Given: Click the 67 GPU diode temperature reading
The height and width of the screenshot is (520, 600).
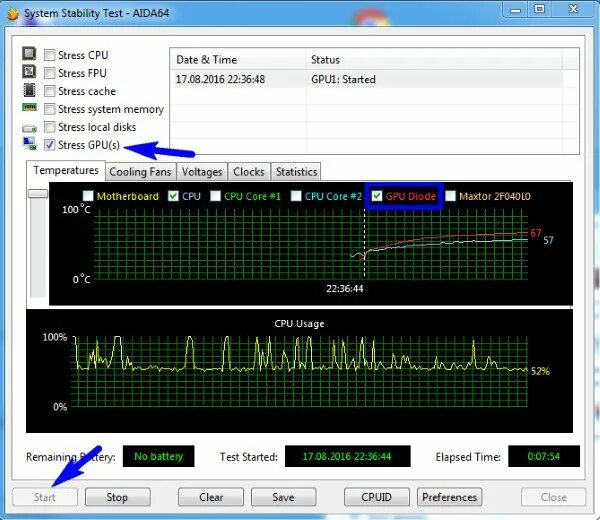Looking at the screenshot, I should tap(536, 233).
